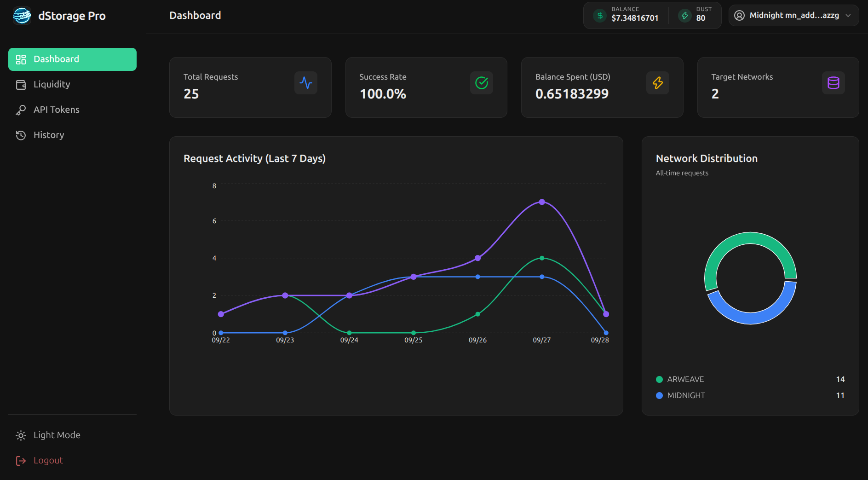Click the sun icon for Light Mode
Viewport: 868px width, 480px height.
[21, 435]
